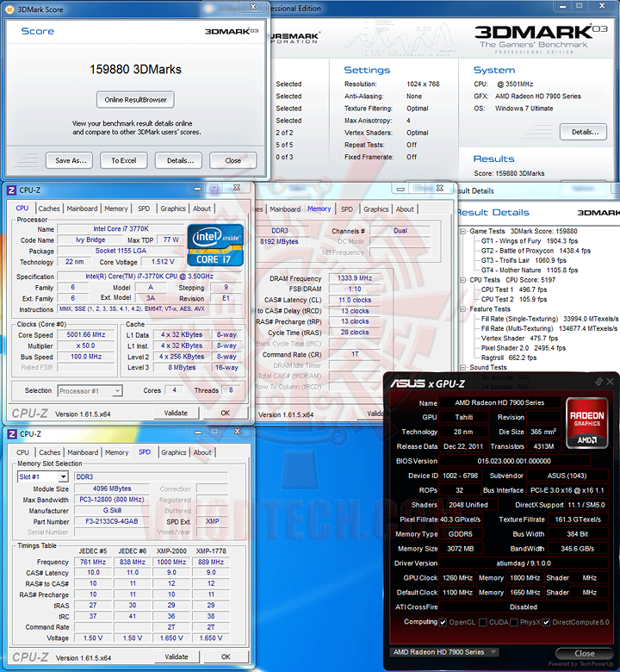
Task: Click Validate in the bottom CPU-Z SPD window
Action: click(177, 657)
